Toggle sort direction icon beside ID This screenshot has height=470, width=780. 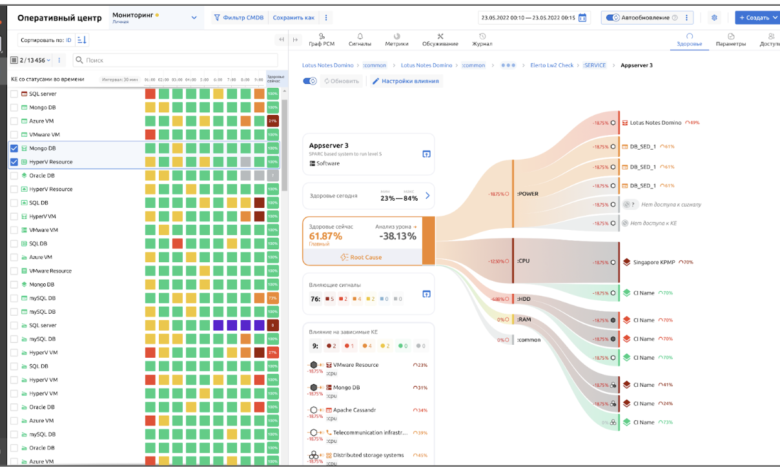[82, 40]
